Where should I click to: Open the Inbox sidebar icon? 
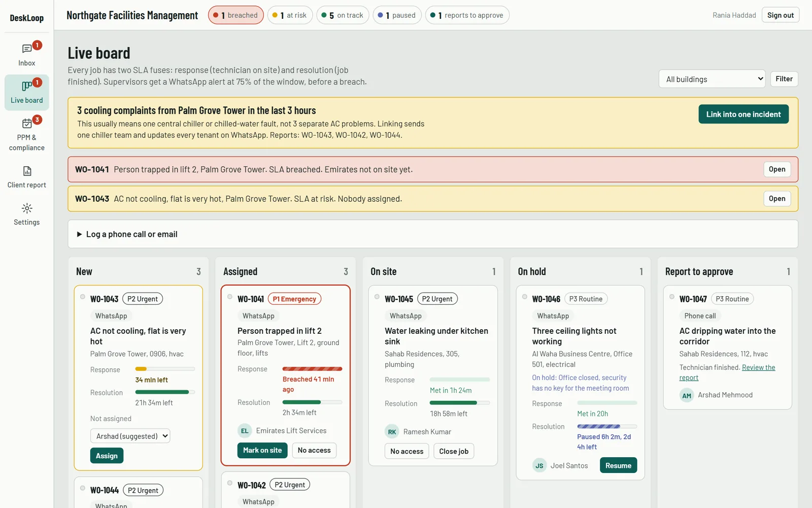pos(27,49)
